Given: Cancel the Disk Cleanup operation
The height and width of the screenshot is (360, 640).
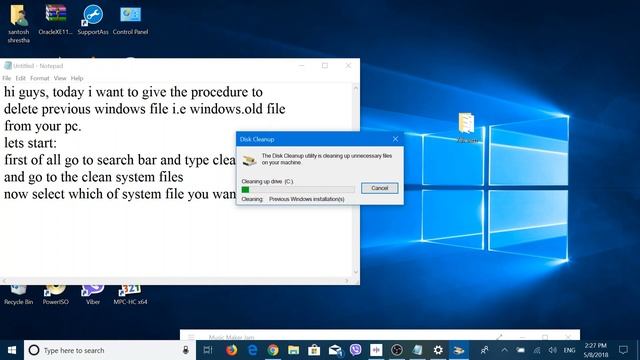Looking at the screenshot, I should tap(380, 188).
